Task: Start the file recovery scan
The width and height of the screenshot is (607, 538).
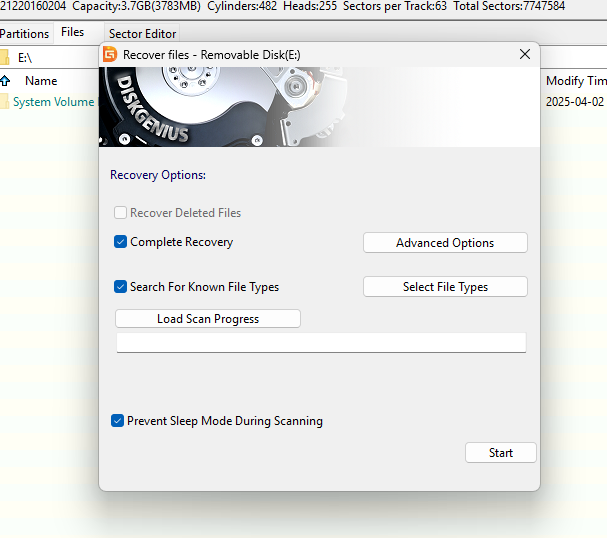Action: 501,452
